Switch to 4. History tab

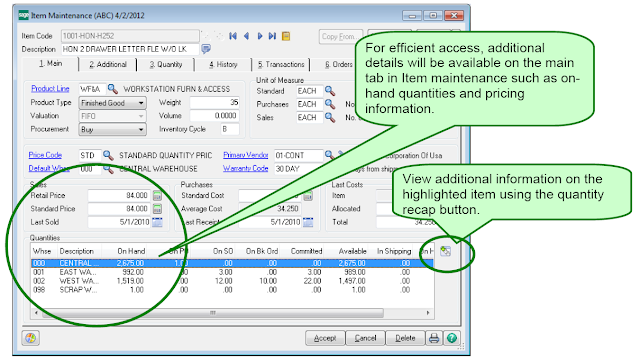pyautogui.click(x=223, y=64)
